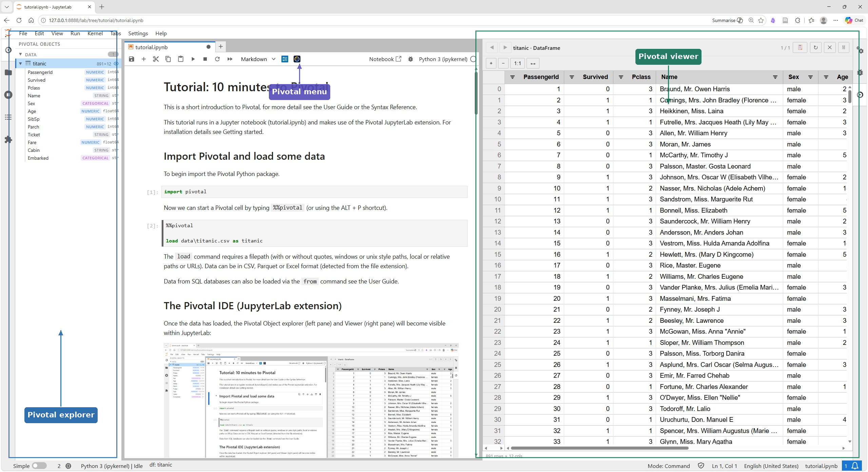Collapse the DATA section
The image size is (868, 472).
tap(20, 54)
